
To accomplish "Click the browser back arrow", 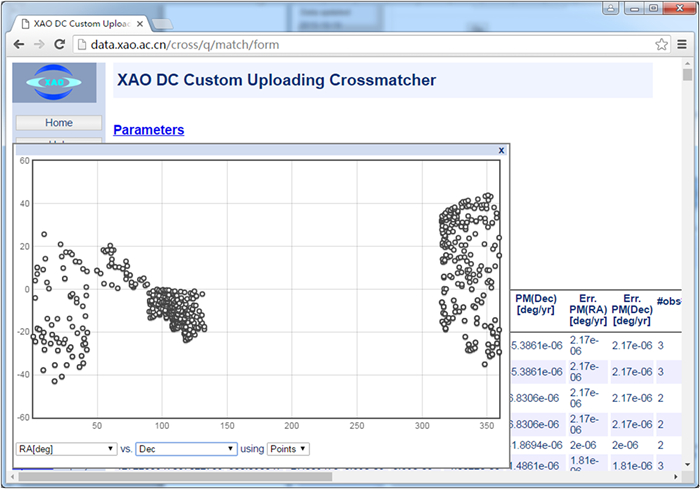I will 17,45.
